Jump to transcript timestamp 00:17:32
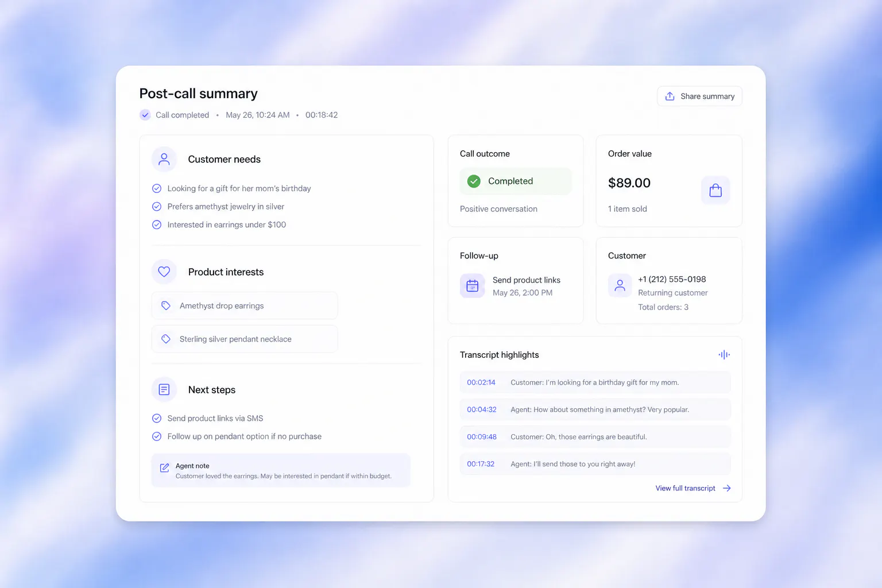This screenshot has width=882, height=588. 481,464
